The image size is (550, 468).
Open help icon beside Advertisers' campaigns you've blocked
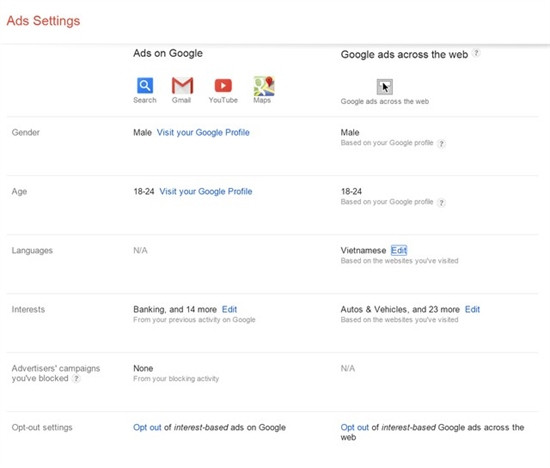click(76, 379)
